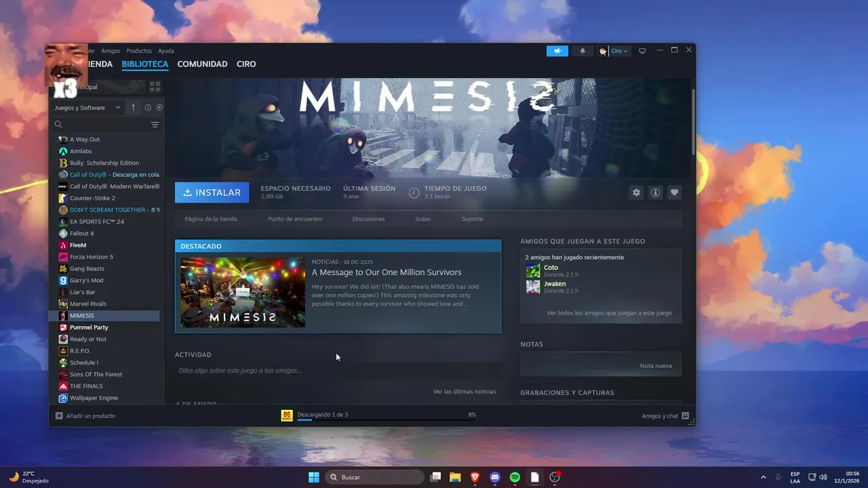
Task: Open Soporte link
Action: click(472, 219)
